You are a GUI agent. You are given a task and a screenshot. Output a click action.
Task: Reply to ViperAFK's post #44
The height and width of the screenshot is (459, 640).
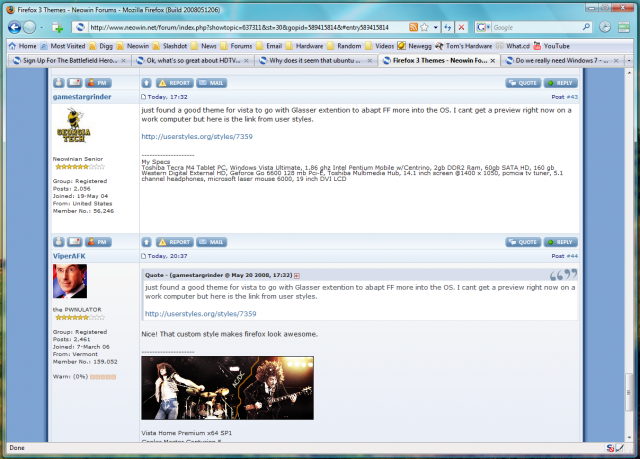coord(560,242)
